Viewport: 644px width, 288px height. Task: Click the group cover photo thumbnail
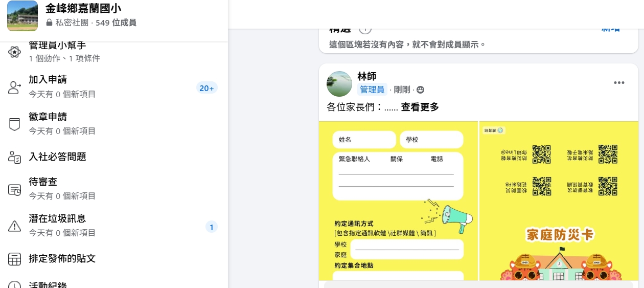tap(22, 16)
